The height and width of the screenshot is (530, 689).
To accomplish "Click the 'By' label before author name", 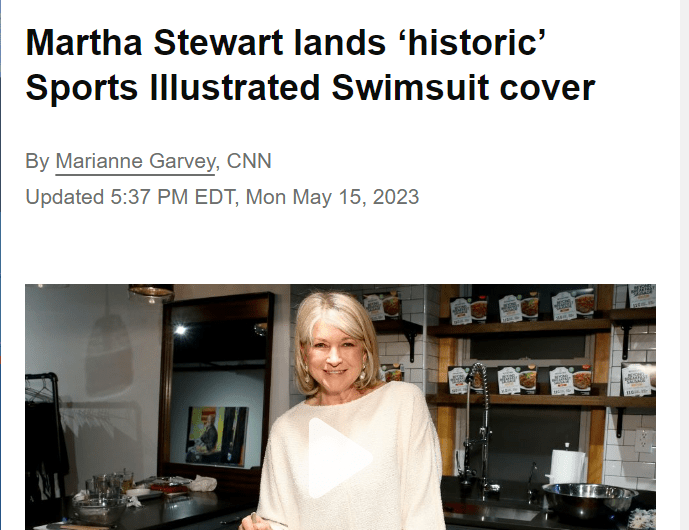I will click(x=37, y=161).
